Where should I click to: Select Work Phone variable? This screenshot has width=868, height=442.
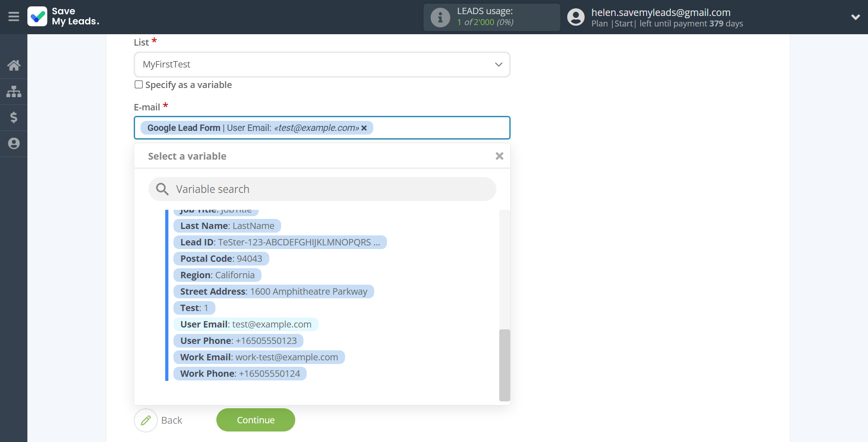240,374
